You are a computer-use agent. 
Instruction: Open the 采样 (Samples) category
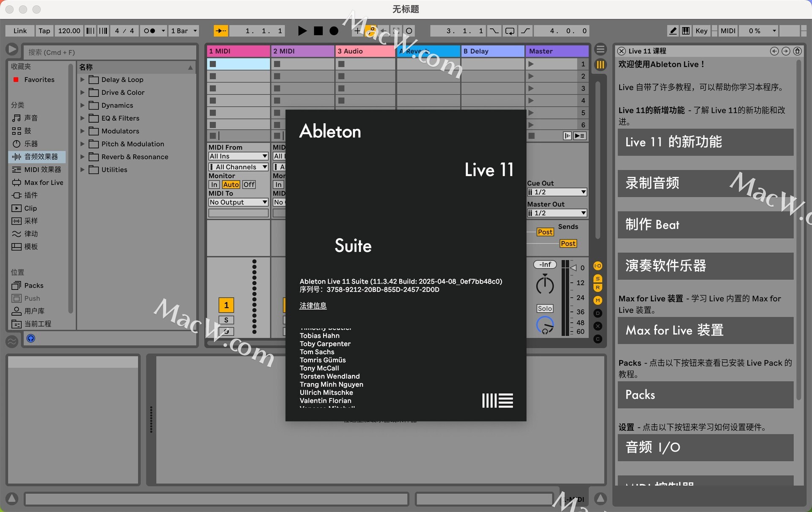[x=31, y=221]
